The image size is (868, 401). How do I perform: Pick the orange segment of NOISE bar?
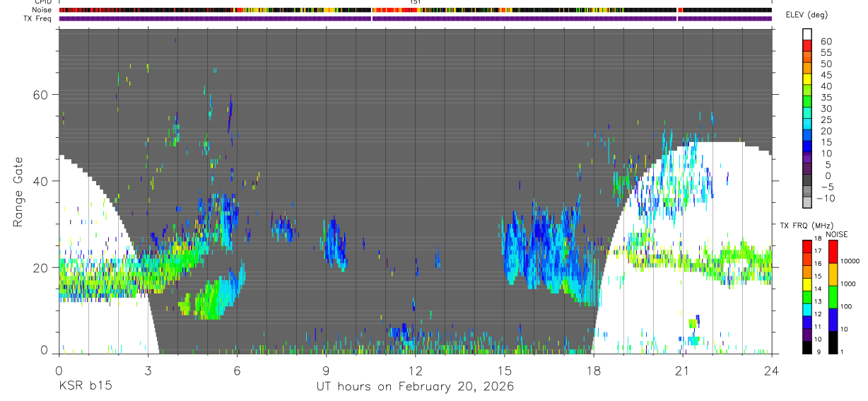coord(833,274)
